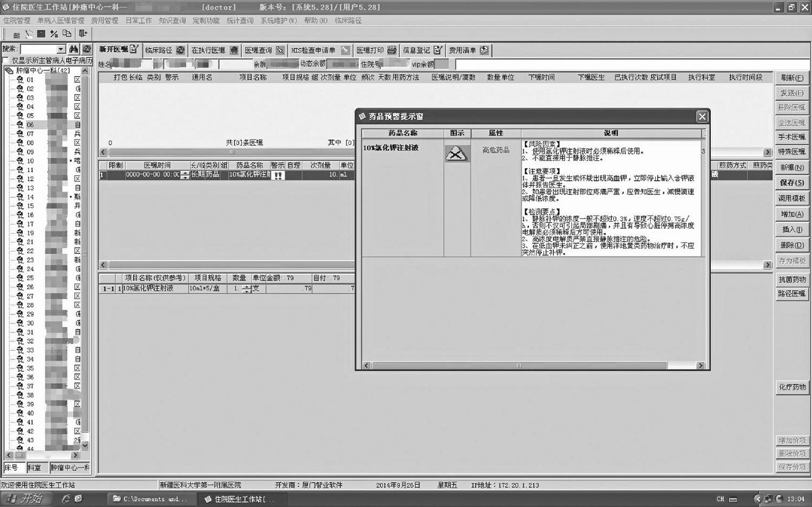Click the 搜索 input field

coord(38,49)
